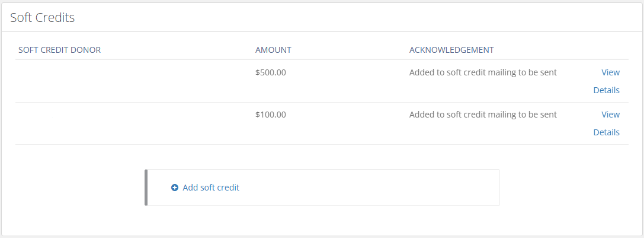Open the Add soft credit link
The width and height of the screenshot is (644, 238).
click(211, 188)
